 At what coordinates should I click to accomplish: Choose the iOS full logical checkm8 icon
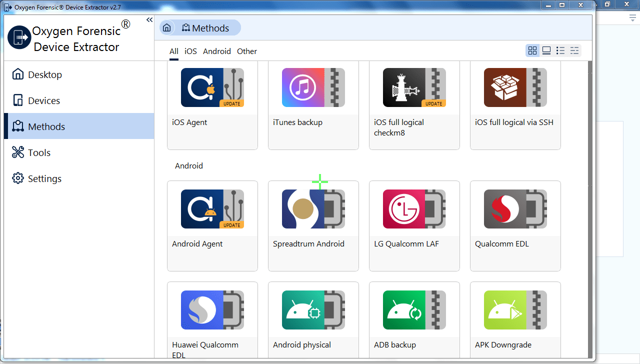(x=414, y=87)
